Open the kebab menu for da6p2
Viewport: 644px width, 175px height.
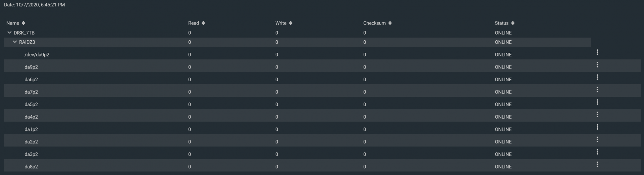click(x=597, y=77)
